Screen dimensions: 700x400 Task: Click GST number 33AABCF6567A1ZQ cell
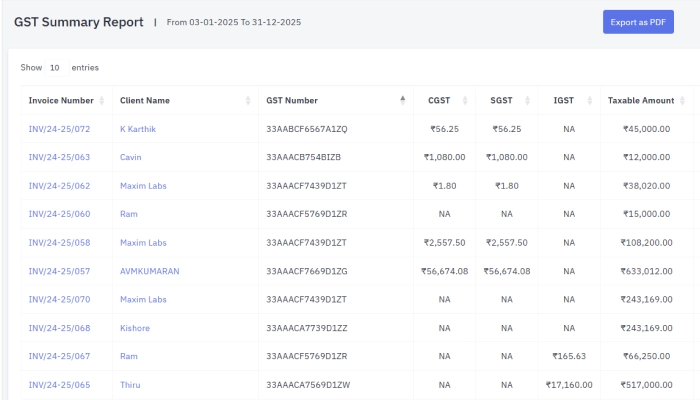(x=306, y=129)
